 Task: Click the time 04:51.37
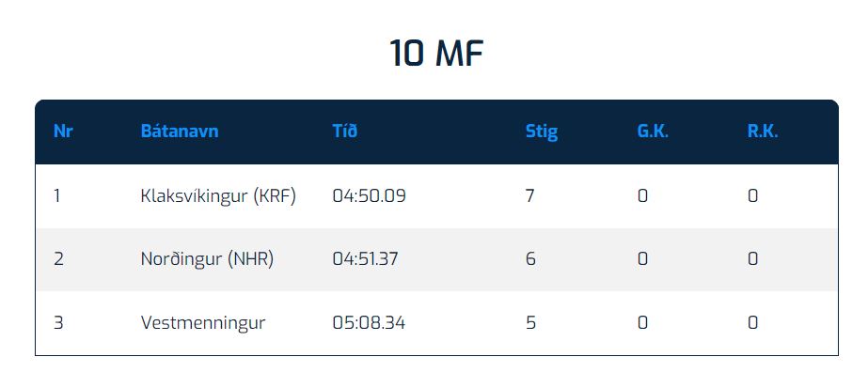[x=366, y=259]
